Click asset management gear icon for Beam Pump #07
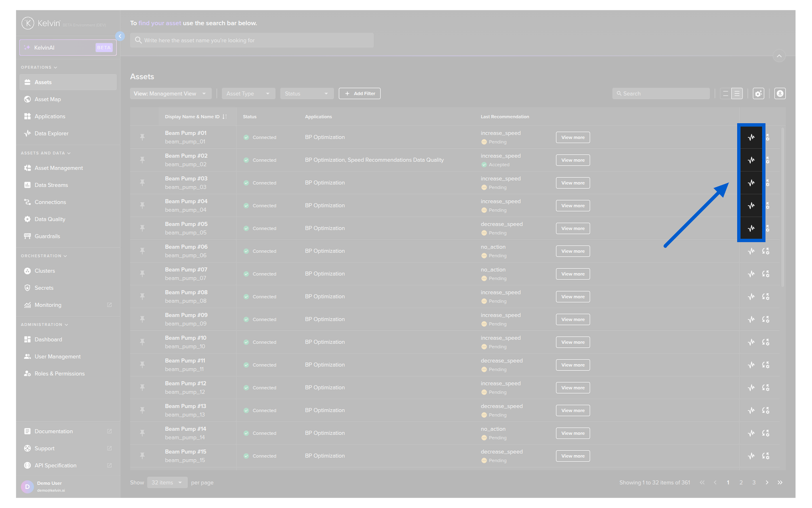Image resolution: width=812 pixels, height=508 pixels. 765,274
